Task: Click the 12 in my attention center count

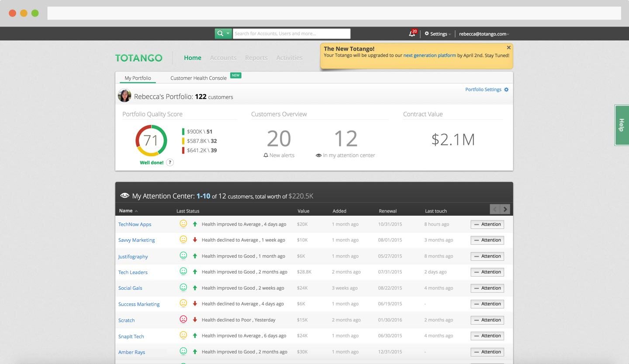Action: pos(346,139)
